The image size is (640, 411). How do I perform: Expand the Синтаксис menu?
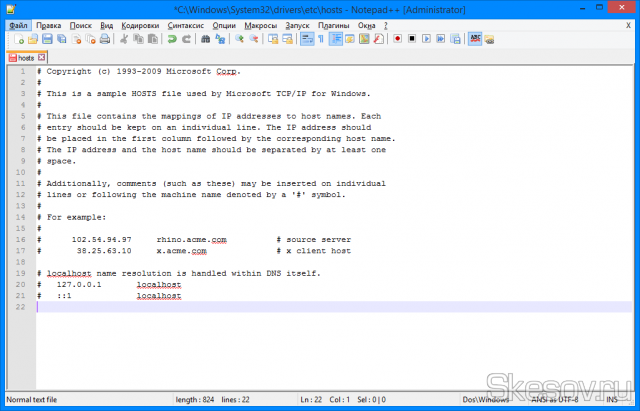coord(187,24)
